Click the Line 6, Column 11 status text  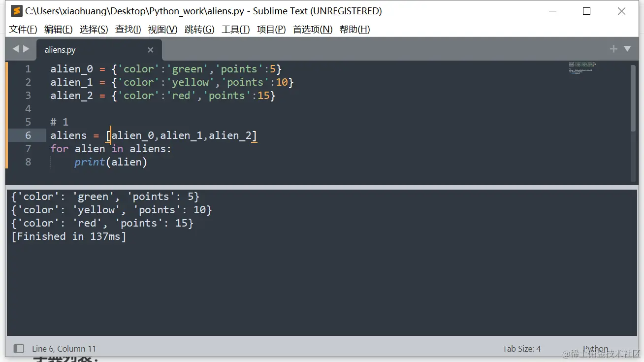coord(64,349)
